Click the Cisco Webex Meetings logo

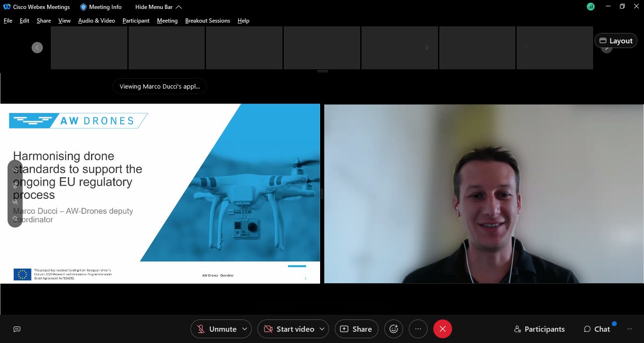tap(7, 7)
